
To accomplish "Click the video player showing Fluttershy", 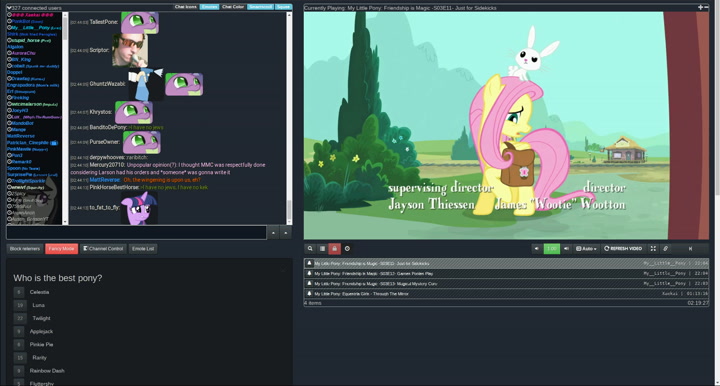I will tap(506, 125).
